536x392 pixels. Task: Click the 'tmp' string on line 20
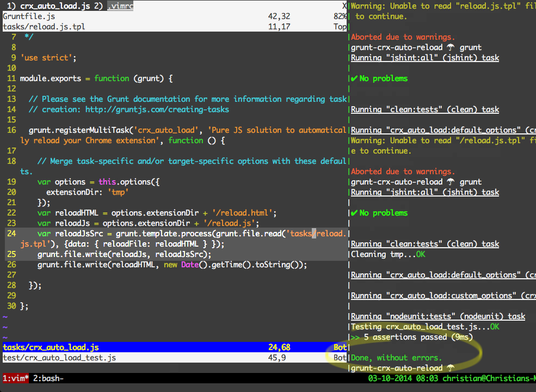coord(118,192)
